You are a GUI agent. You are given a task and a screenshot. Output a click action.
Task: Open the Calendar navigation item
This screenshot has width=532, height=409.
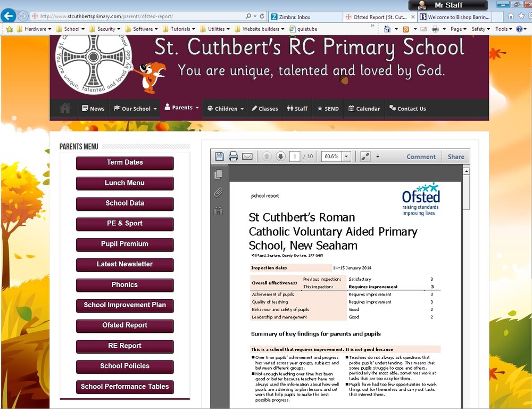point(364,109)
